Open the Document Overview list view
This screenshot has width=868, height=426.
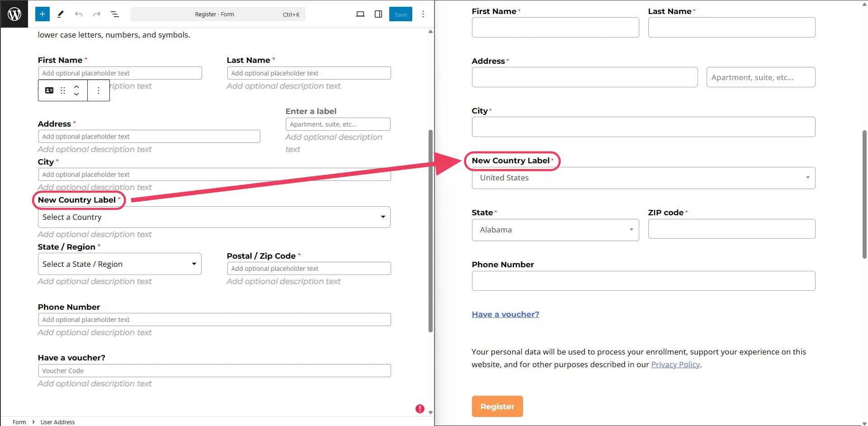115,14
